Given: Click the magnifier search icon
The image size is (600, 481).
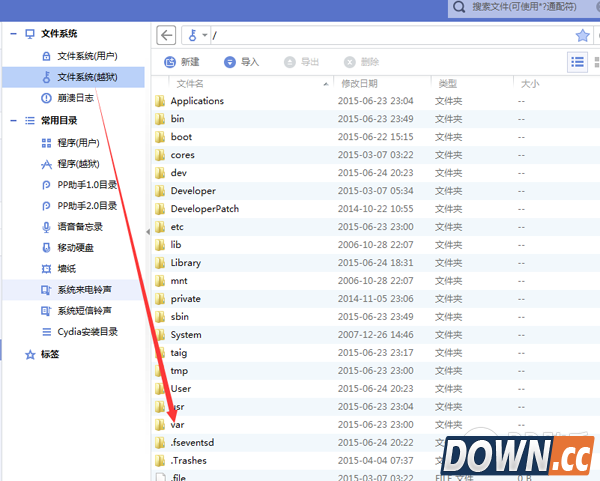Looking at the screenshot, I should coord(459,7).
